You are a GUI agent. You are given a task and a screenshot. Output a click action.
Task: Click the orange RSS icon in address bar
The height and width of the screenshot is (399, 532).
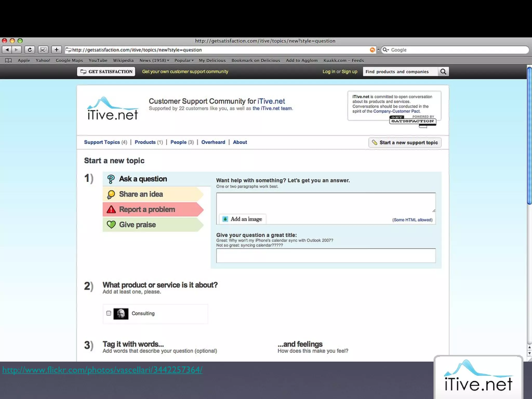pyautogui.click(x=372, y=50)
